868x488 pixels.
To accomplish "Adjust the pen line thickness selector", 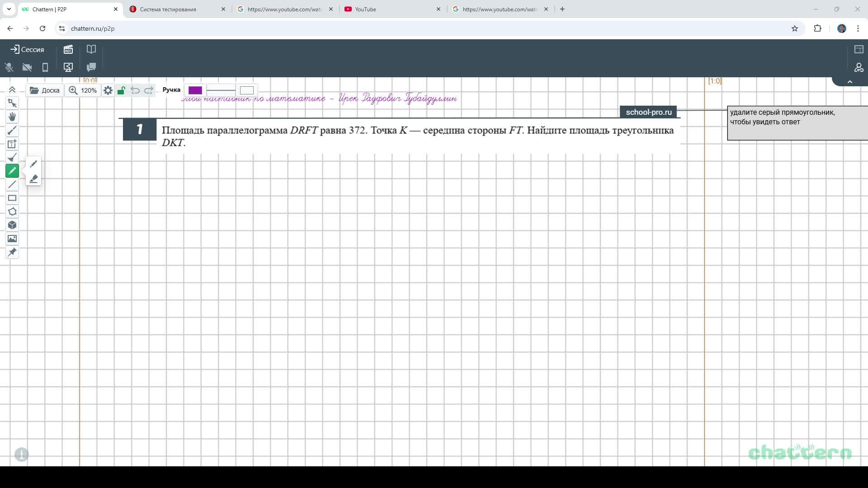I will [221, 90].
